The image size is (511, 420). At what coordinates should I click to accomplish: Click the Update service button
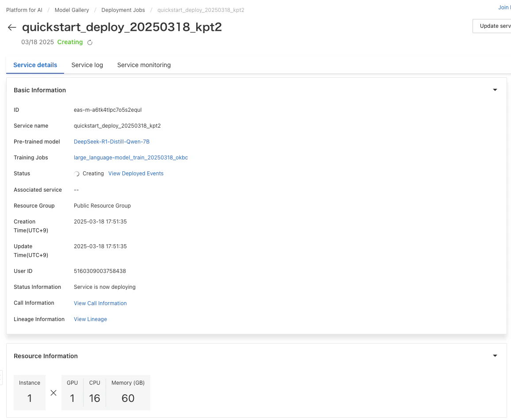492,26
